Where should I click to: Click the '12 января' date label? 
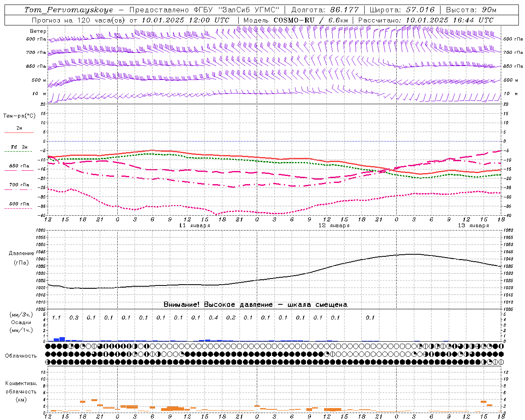pyautogui.click(x=334, y=226)
